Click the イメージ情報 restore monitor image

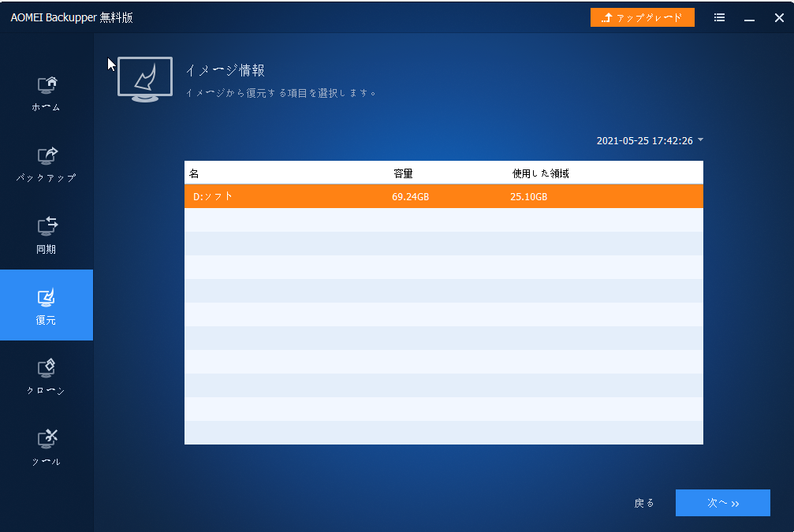coord(145,80)
